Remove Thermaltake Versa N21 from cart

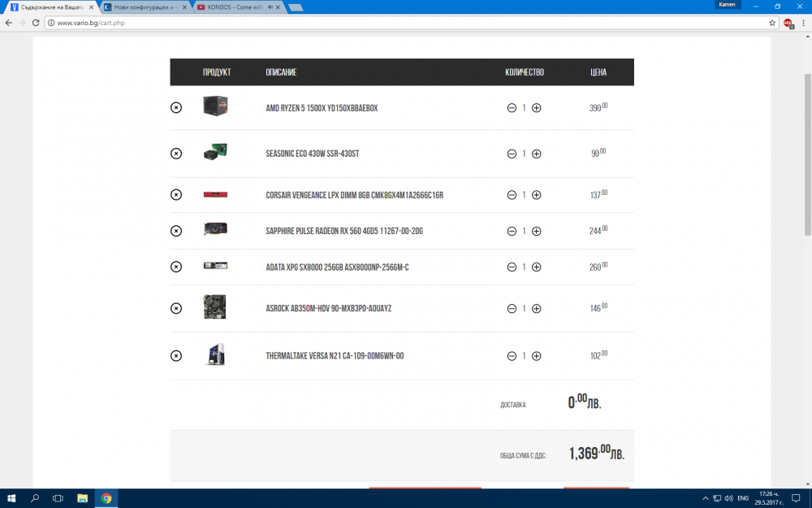[x=176, y=356]
